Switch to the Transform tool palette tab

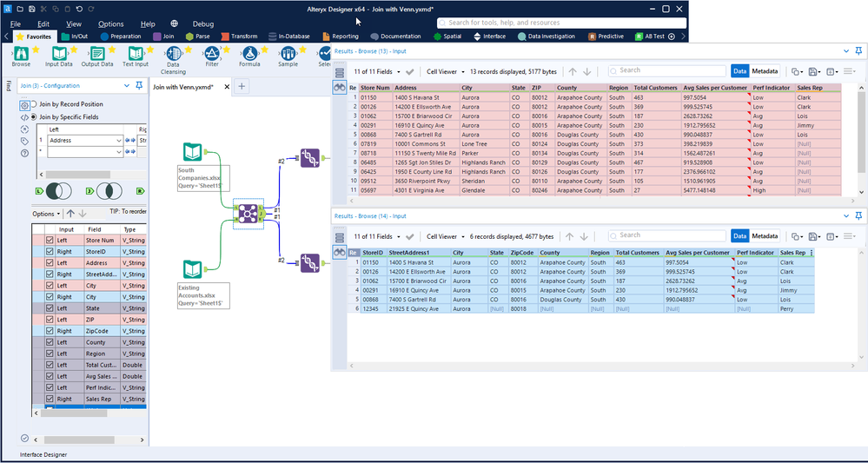click(239, 36)
